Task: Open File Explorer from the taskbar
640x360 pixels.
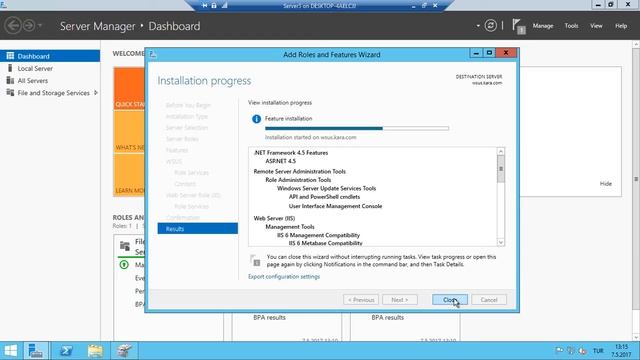Action: (95, 351)
